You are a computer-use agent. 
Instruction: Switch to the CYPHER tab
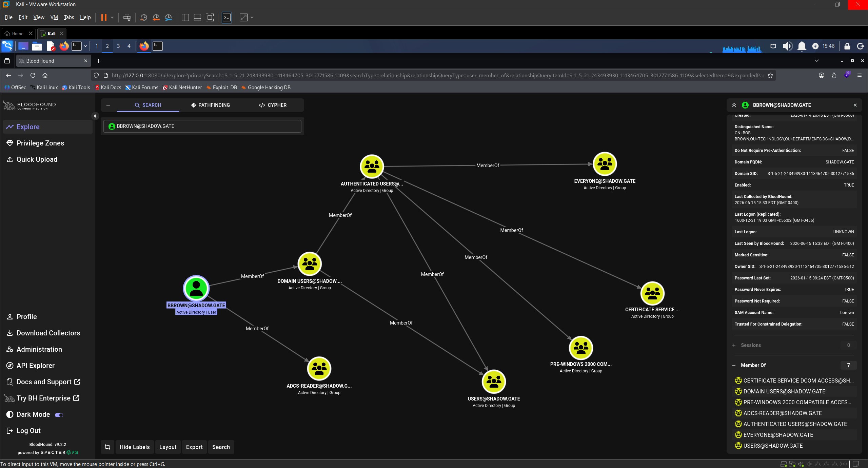click(273, 105)
